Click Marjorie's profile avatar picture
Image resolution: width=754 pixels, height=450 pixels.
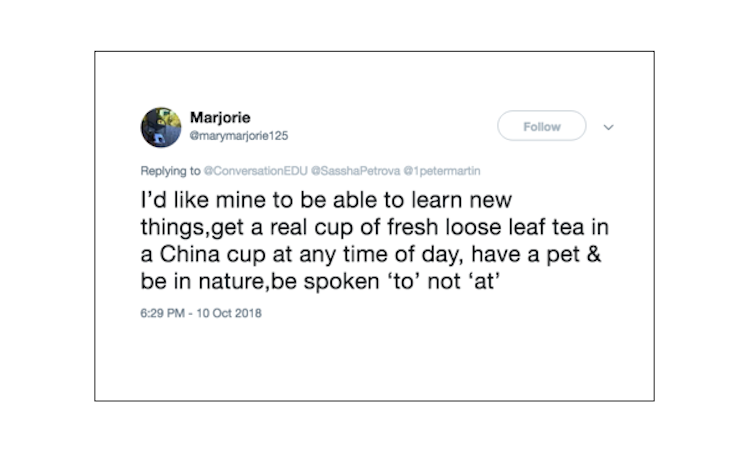(x=160, y=126)
